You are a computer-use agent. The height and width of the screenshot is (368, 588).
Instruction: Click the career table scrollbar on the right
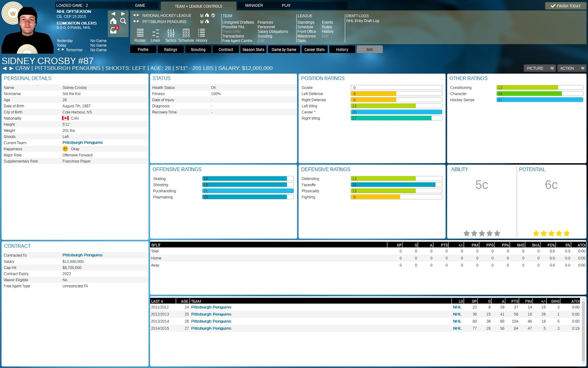[x=583, y=331]
